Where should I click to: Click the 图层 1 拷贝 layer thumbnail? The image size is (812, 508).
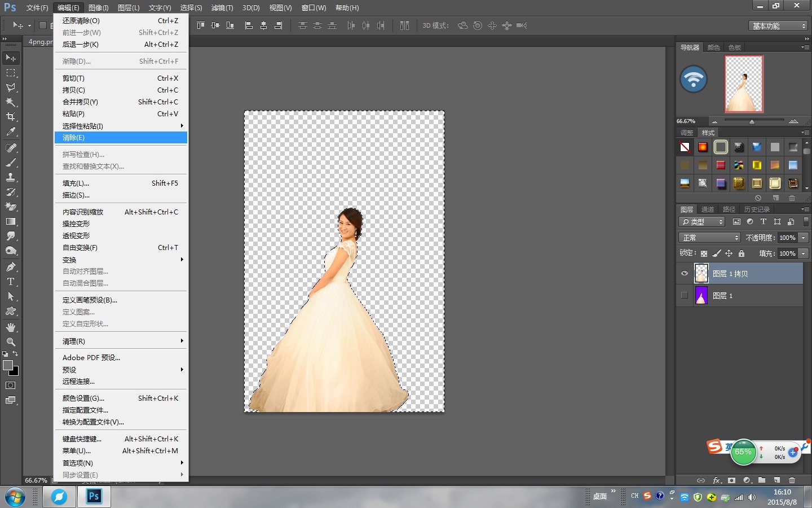click(701, 273)
